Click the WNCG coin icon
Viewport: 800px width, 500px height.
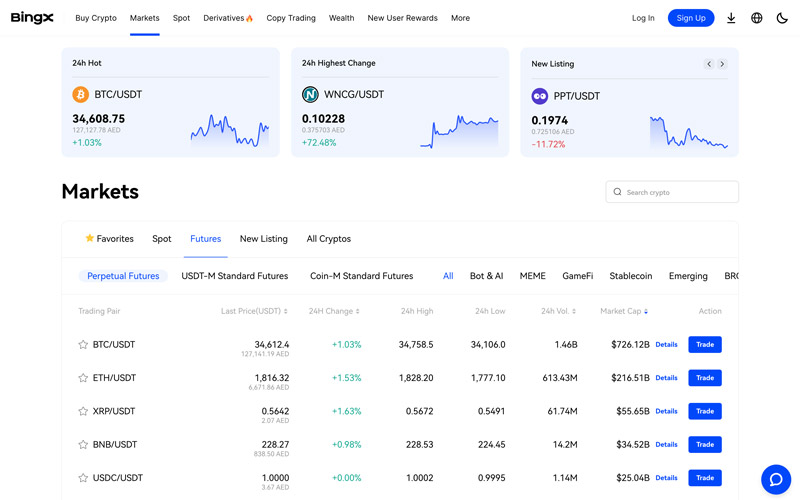[310, 94]
